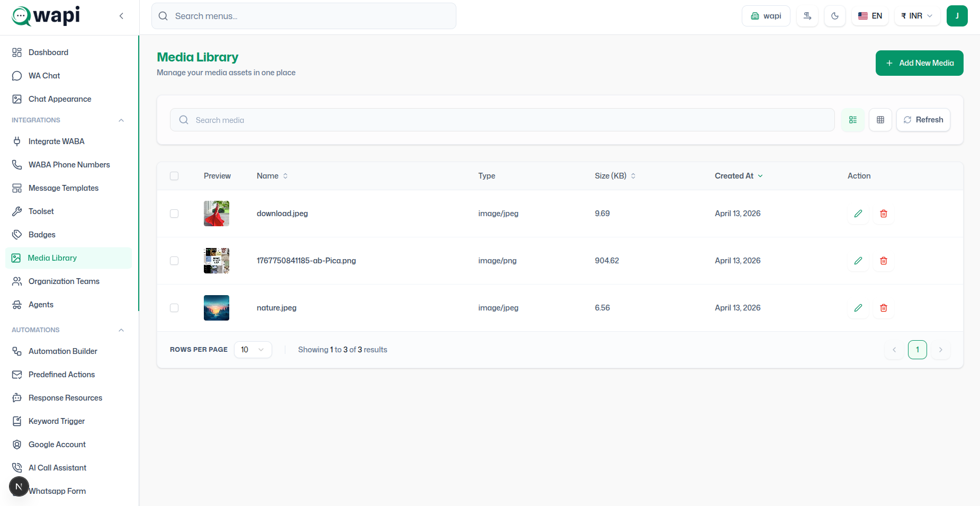Check the download.jpeg row checkbox
The height and width of the screenshot is (506, 980).
click(x=174, y=214)
